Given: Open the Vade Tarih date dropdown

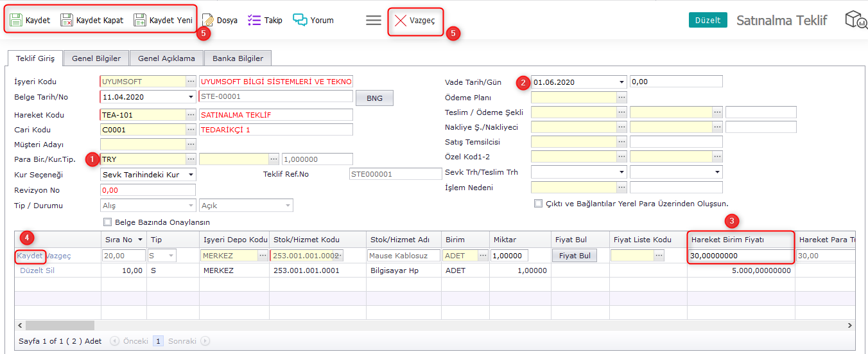Looking at the screenshot, I should [621, 82].
